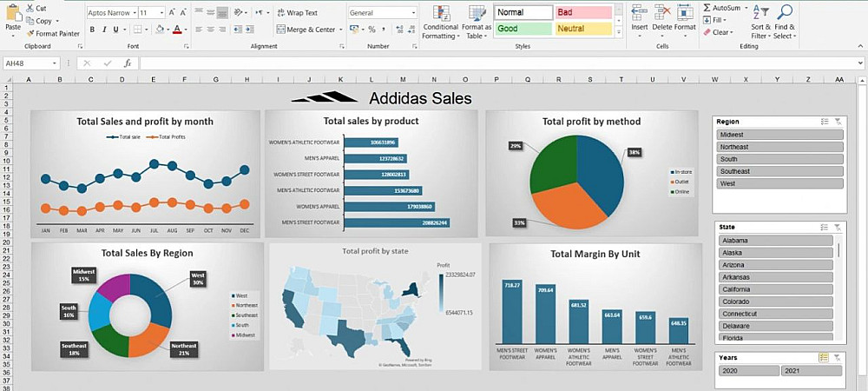Clear the State slicer filter
The width and height of the screenshot is (868, 391).
point(838,227)
